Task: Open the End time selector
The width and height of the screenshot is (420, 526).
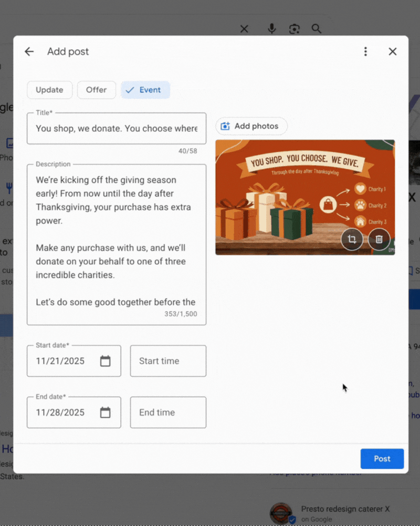Action: pos(168,412)
